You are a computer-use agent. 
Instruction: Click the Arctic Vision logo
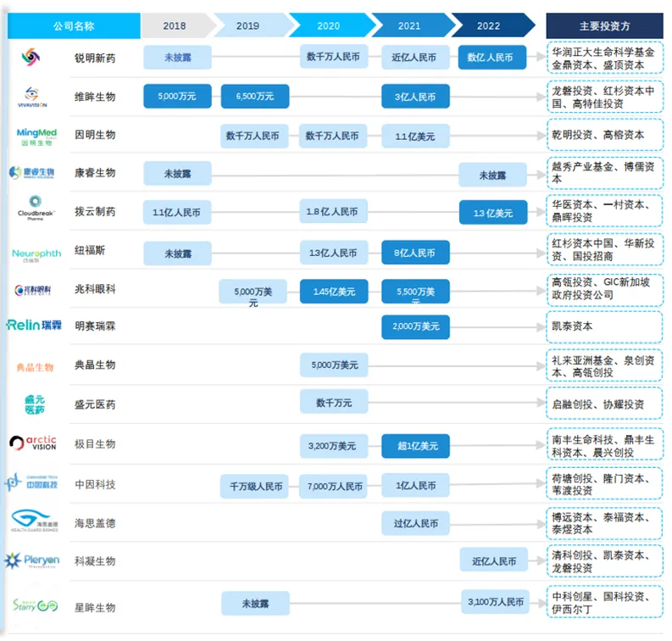tap(33, 443)
